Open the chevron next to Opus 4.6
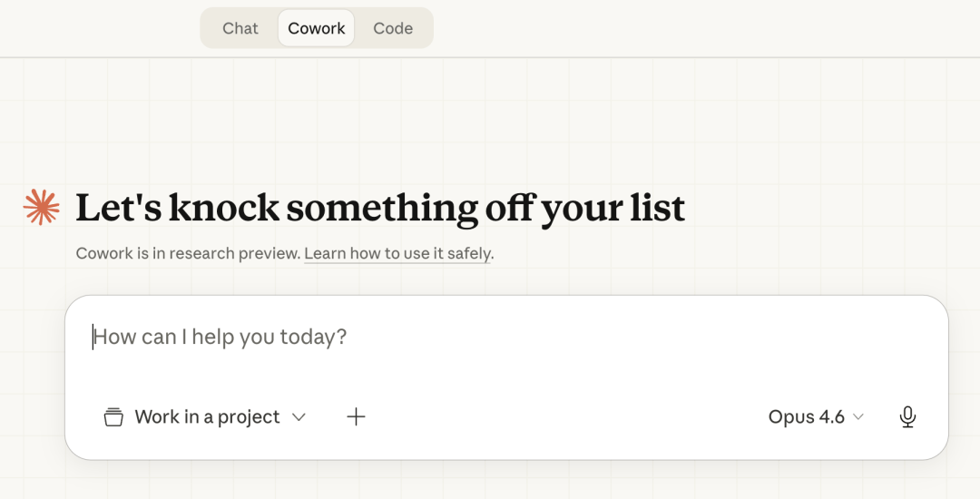980x499 pixels. tap(858, 417)
